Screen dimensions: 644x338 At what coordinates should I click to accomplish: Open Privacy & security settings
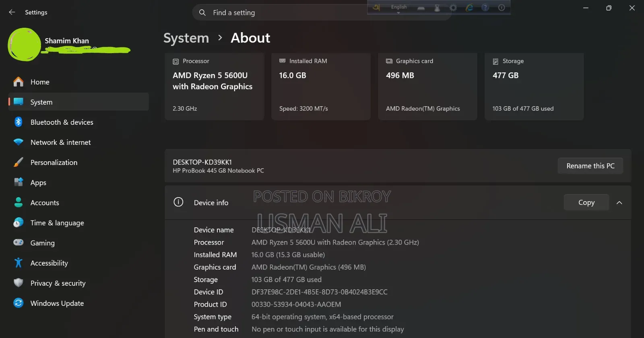pyautogui.click(x=79, y=283)
